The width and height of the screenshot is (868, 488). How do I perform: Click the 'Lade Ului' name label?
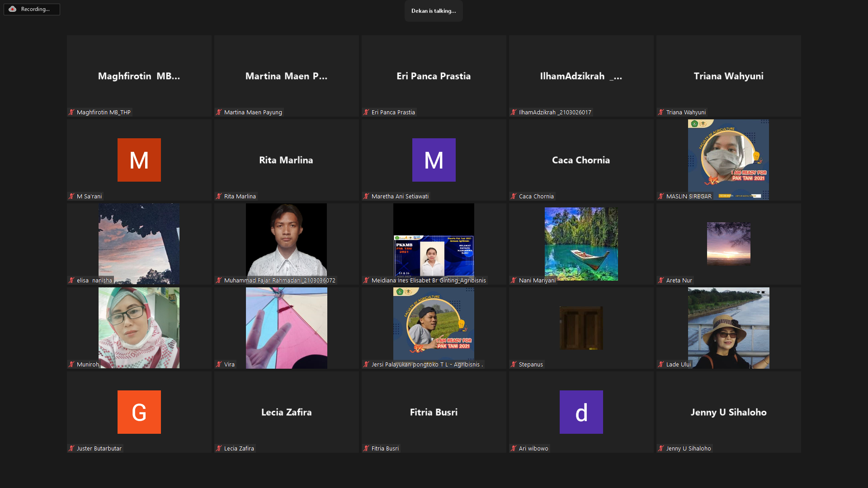(x=679, y=364)
